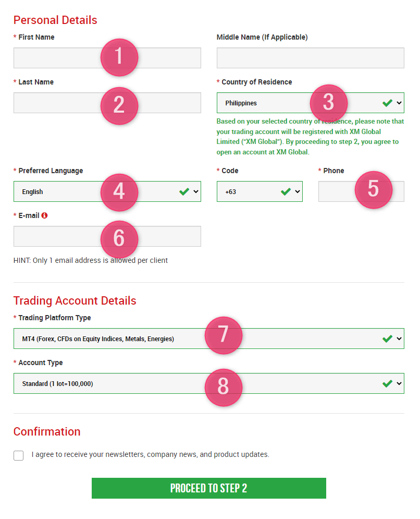
Task: Open the Country of Residence dropdown arrow
Action: tap(399, 103)
